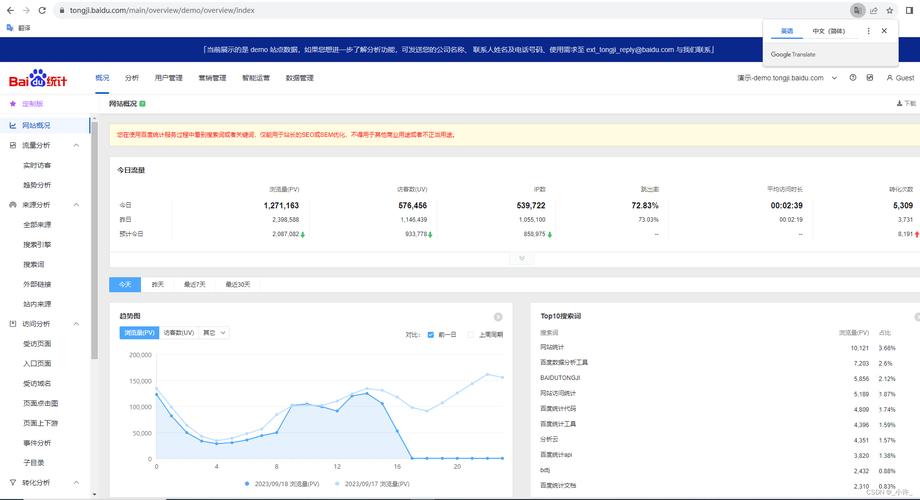Viewport: 920px width, 500px height.
Task: Click the image icon next to Guest
Action: click(x=870, y=77)
